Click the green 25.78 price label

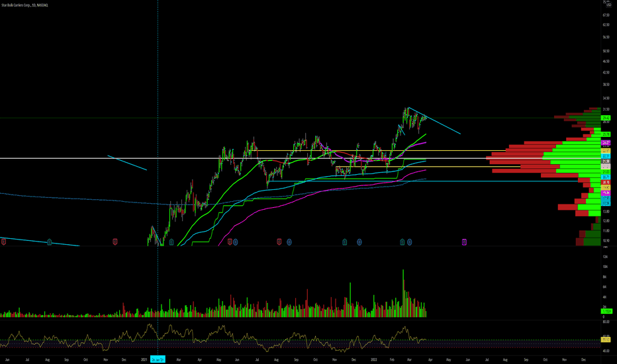click(x=606, y=134)
